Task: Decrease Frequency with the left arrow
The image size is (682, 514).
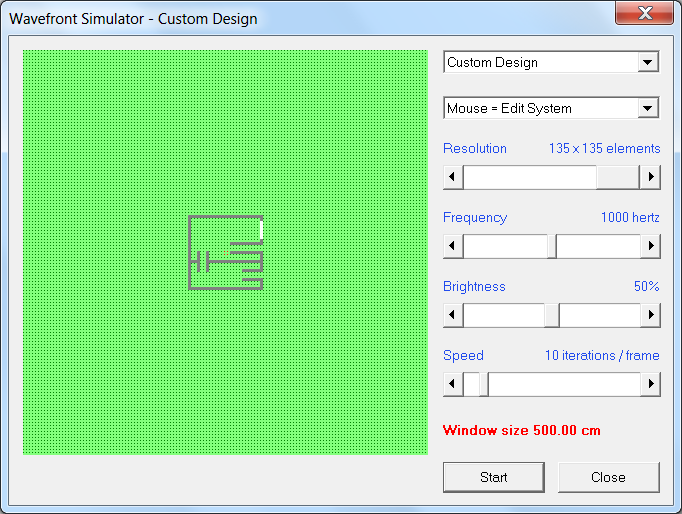Action: coord(453,246)
